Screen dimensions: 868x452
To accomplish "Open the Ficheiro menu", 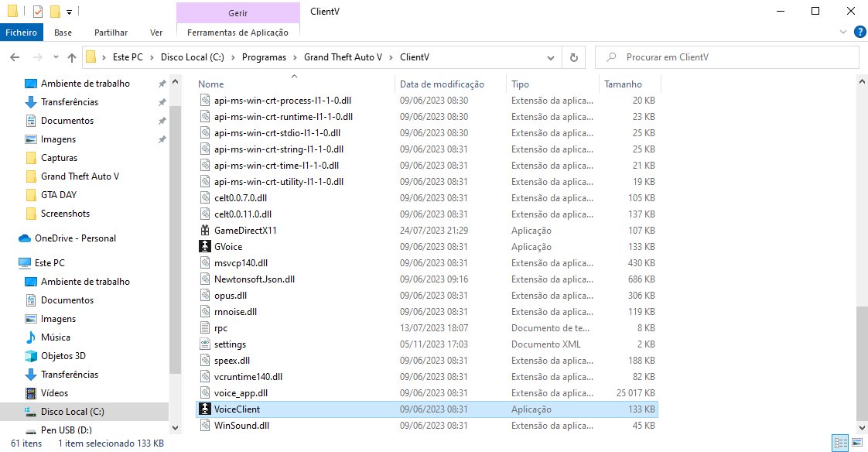I will 21,33.
